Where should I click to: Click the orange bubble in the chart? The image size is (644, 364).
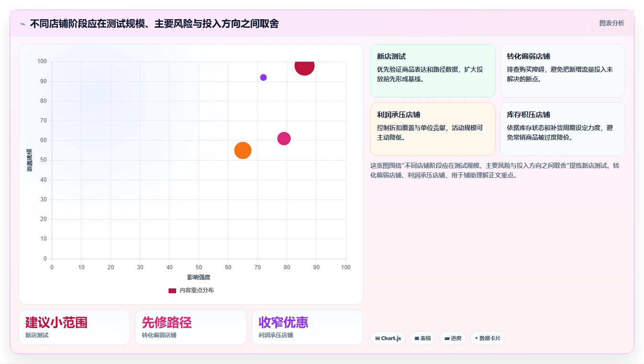[x=243, y=151]
